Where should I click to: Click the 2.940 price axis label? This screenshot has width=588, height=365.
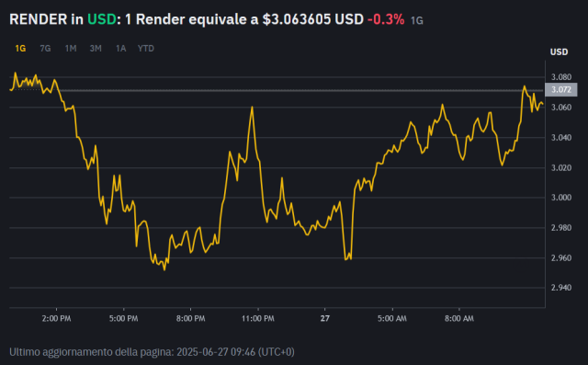tap(561, 288)
